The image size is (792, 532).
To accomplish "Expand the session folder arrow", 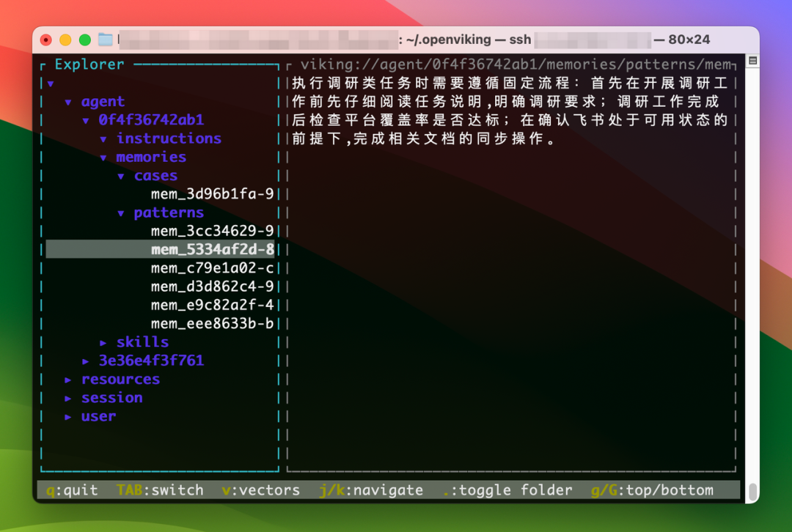I will [68, 398].
